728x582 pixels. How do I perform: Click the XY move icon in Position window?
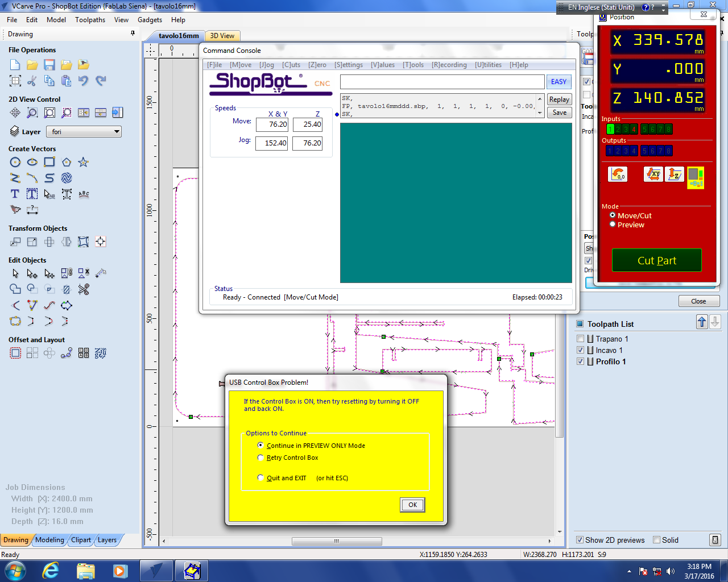point(653,174)
